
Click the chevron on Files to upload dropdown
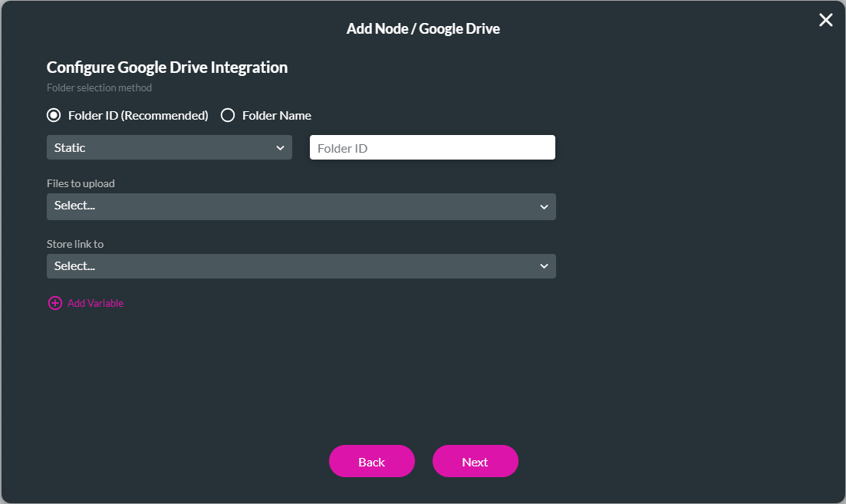point(544,206)
